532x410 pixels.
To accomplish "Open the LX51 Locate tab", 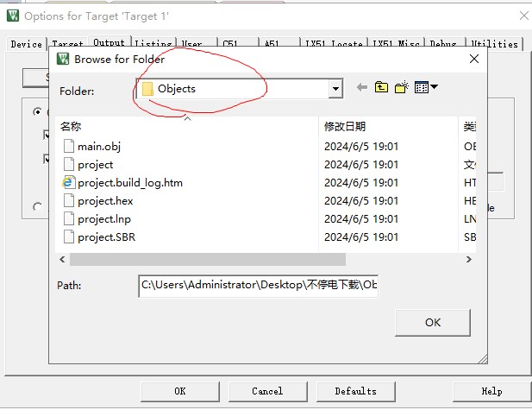I will pyautogui.click(x=334, y=44).
